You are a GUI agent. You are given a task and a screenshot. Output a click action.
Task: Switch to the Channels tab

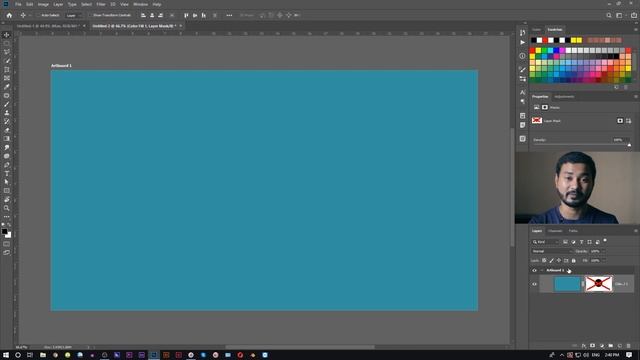[555, 231]
